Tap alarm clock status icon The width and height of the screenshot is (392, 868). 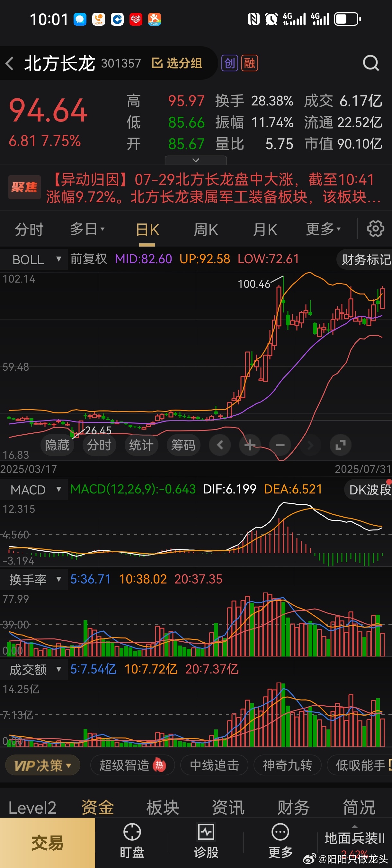coord(271,19)
